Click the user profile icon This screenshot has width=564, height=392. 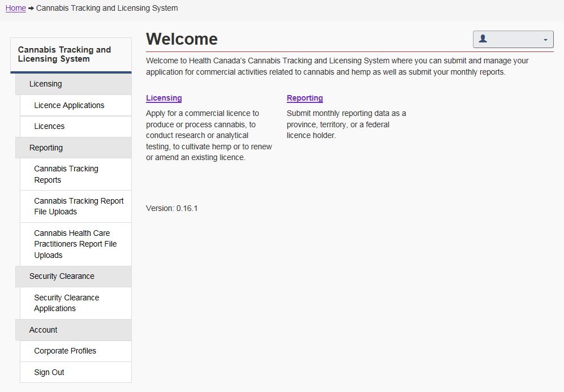point(483,39)
